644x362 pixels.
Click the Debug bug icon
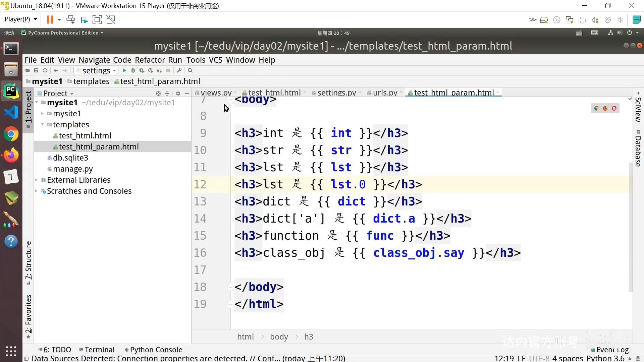(x=133, y=70)
